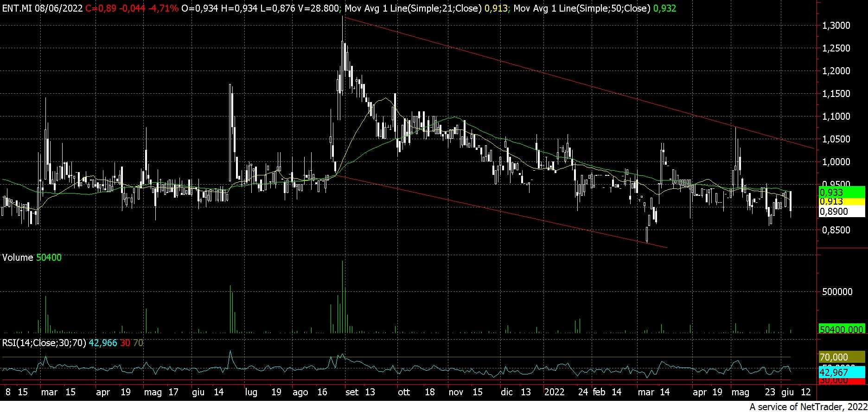Image resolution: width=868 pixels, height=412 pixels.
Task: Click the yellow 0,913 moving average tag
Action: (x=842, y=202)
